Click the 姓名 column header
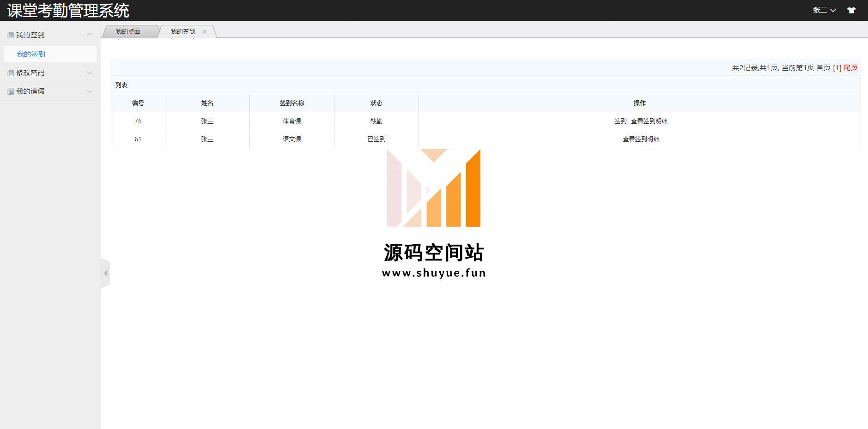The height and width of the screenshot is (429, 868). coord(207,103)
